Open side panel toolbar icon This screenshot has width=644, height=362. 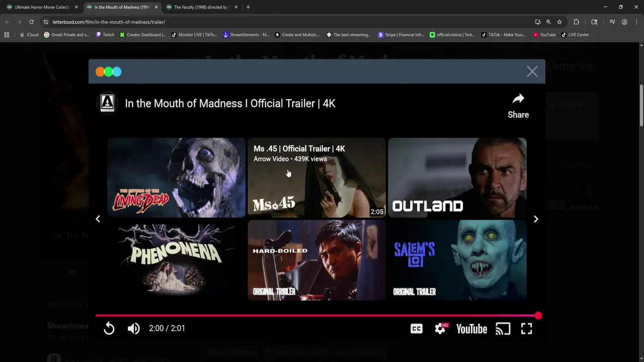pyautogui.click(x=594, y=22)
